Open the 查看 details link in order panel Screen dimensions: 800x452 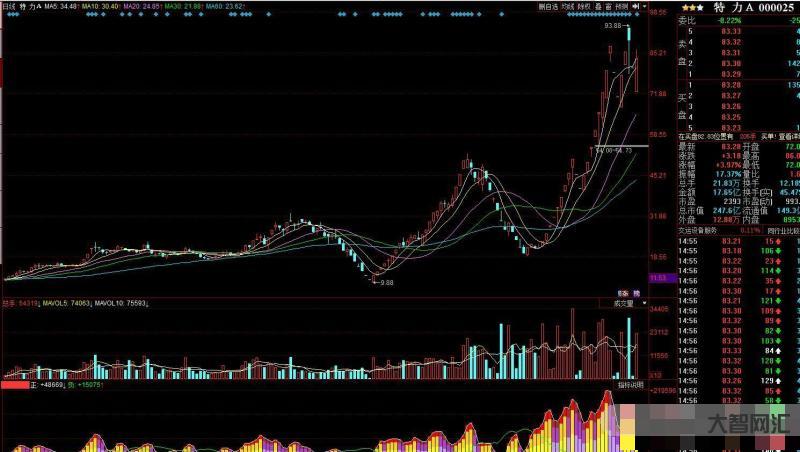[x=790, y=134]
